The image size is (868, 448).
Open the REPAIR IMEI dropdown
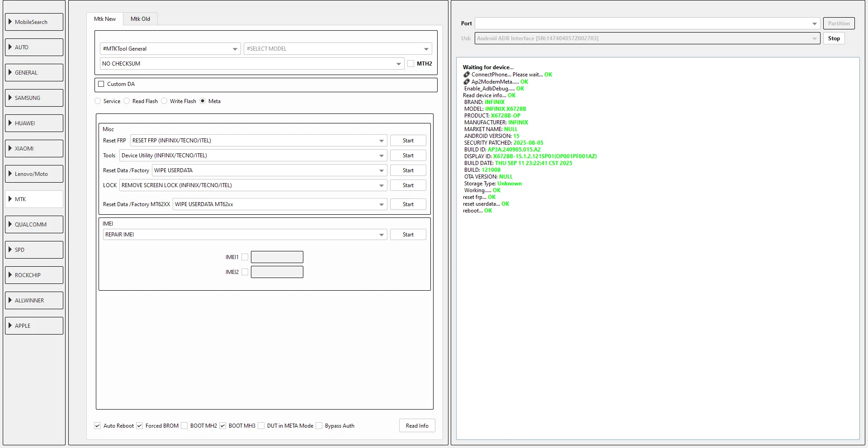(245, 235)
